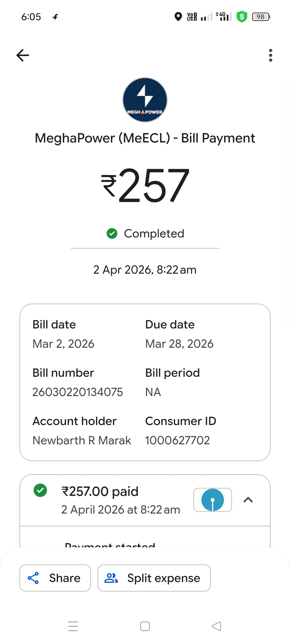Tap the ₹257 amount text
The width and height of the screenshot is (290, 644).
point(145,185)
